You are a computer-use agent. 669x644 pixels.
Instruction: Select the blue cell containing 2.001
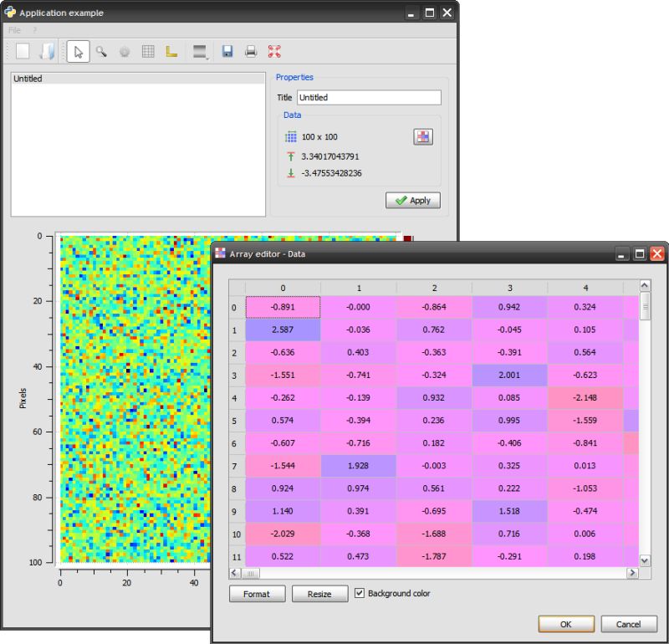click(x=510, y=375)
